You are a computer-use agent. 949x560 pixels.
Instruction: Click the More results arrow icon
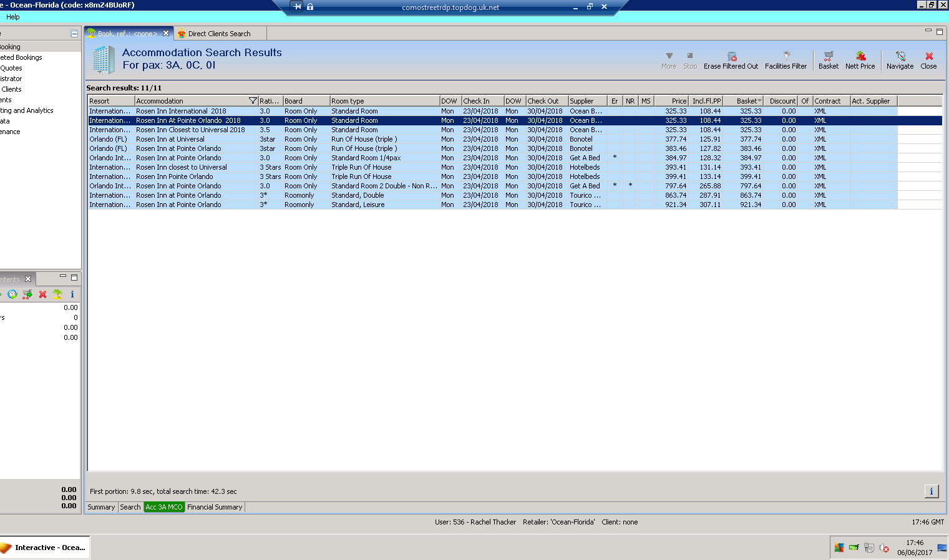pyautogui.click(x=669, y=56)
